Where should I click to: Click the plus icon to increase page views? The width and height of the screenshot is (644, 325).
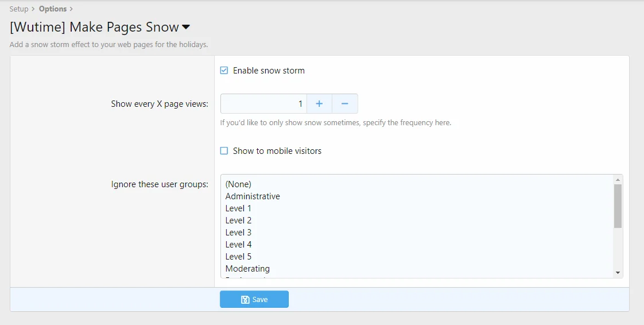coord(319,104)
